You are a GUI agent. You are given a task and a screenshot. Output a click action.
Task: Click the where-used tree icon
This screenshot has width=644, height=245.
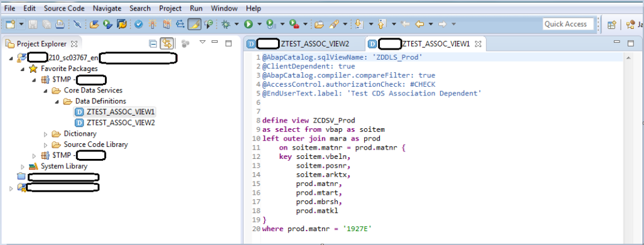pyautogui.click(x=180, y=24)
